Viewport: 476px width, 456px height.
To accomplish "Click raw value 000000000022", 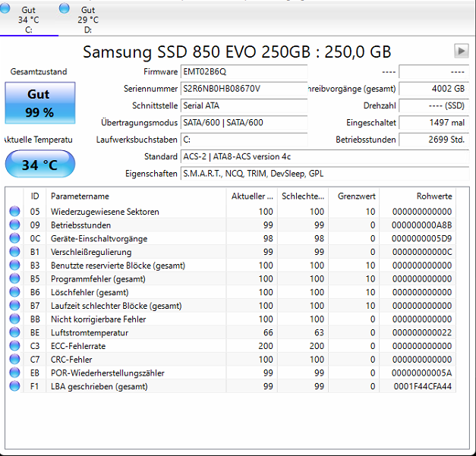I will (422, 332).
